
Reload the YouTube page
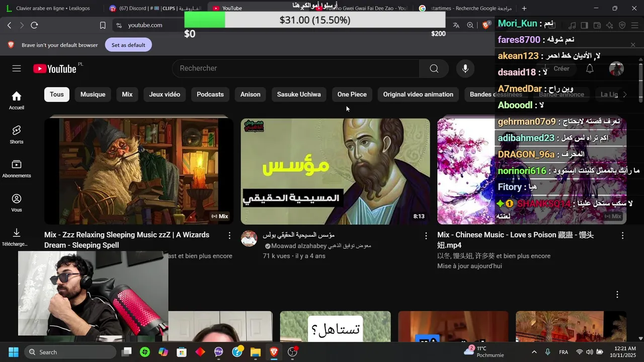34,25
